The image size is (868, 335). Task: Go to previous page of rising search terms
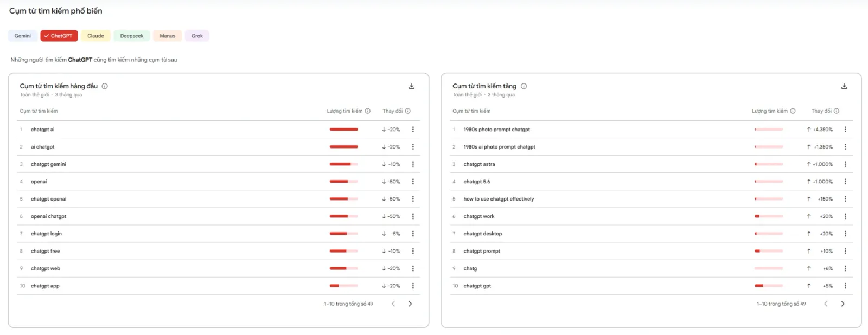click(826, 304)
